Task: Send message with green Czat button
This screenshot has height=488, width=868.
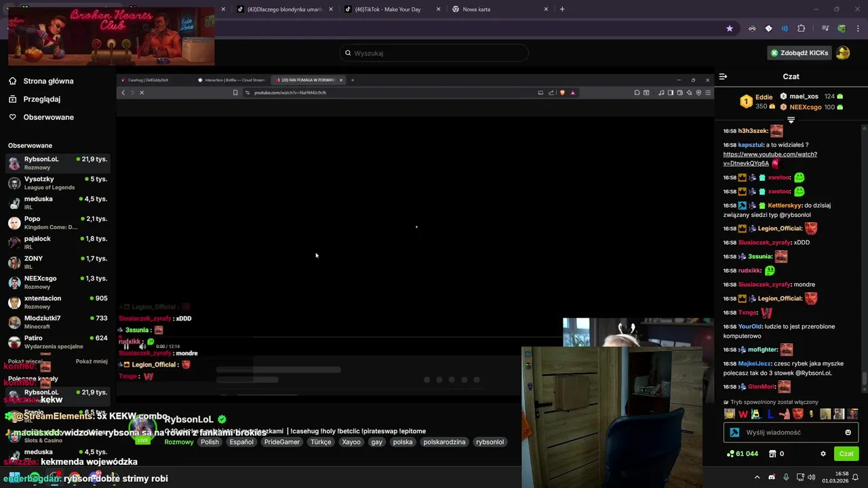Action: click(846, 453)
